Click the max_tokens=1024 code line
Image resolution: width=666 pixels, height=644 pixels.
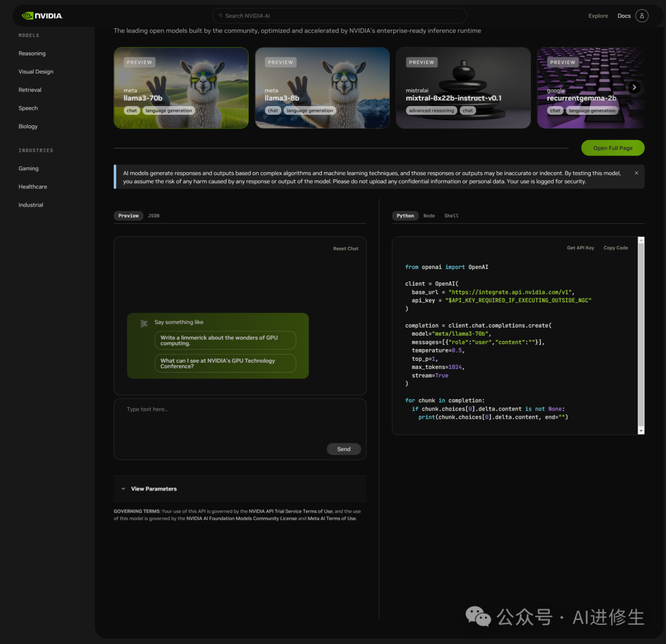pos(438,367)
